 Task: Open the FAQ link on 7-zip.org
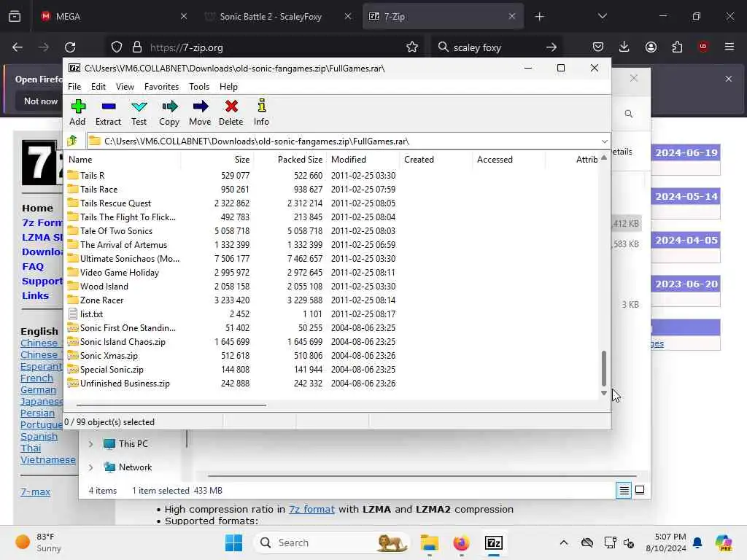click(x=33, y=267)
